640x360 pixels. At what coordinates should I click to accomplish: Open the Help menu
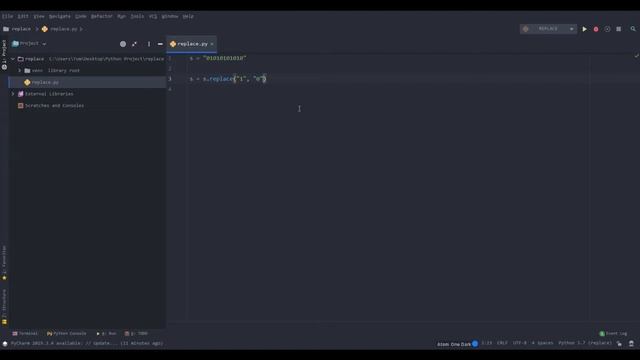(x=188, y=16)
